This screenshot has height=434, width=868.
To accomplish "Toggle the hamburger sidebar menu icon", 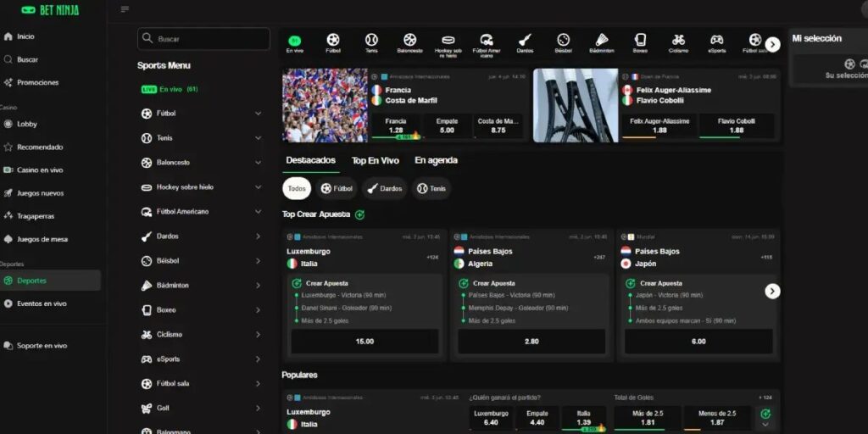I will coord(125,9).
